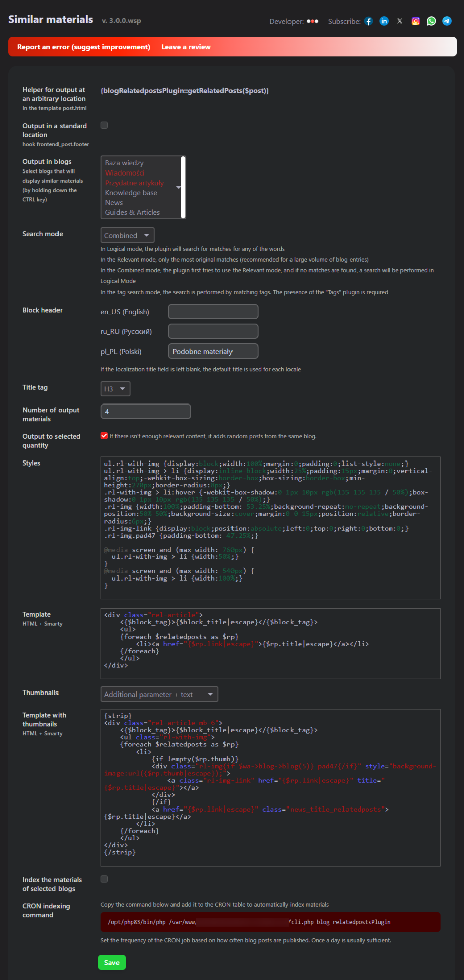Viewport: 464px width, 980px height.
Task: Open the Title tag H3 dropdown
Action: click(x=115, y=389)
